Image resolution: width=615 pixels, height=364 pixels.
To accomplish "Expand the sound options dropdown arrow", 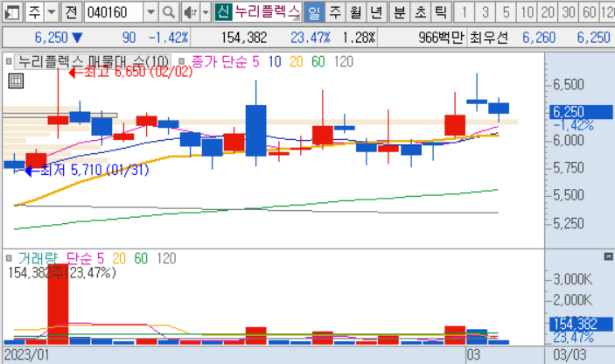I will point(206,12).
